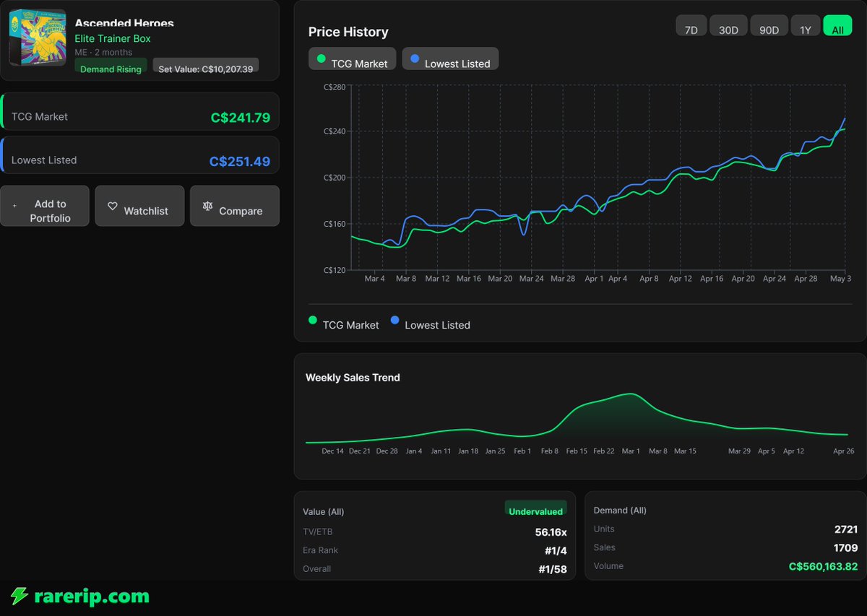This screenshot has width=867, height=616.
Task: Click the May 3 date on price chart
Action: 840,278
